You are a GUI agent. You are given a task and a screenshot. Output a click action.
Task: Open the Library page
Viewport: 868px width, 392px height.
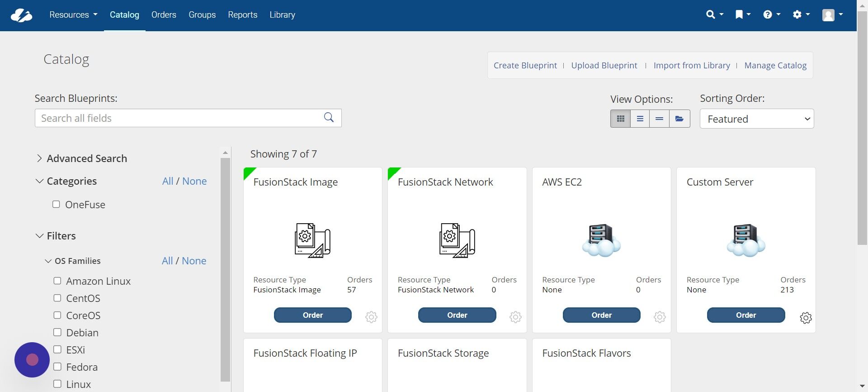coord(282,15)
